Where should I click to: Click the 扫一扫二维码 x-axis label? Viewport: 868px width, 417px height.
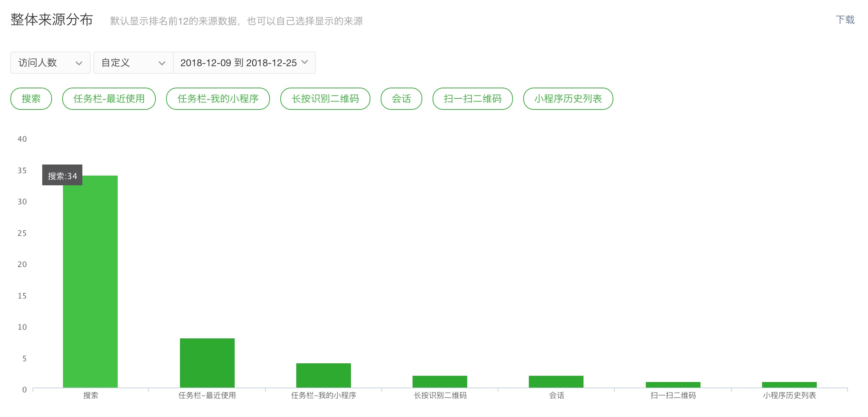(x=673, y=396)
